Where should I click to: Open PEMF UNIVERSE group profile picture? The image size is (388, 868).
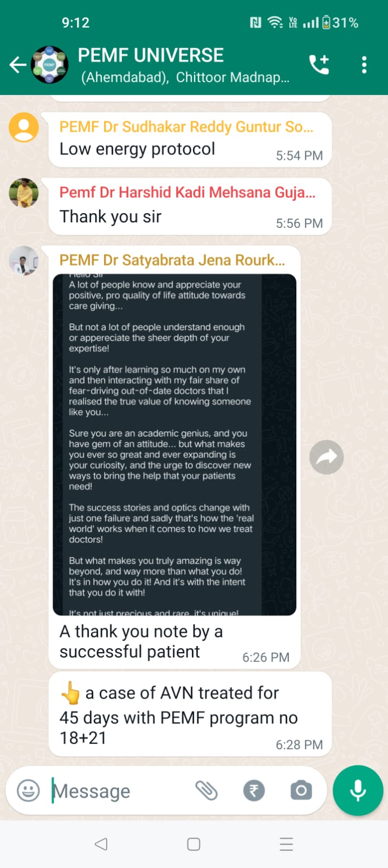pos(49,65)
